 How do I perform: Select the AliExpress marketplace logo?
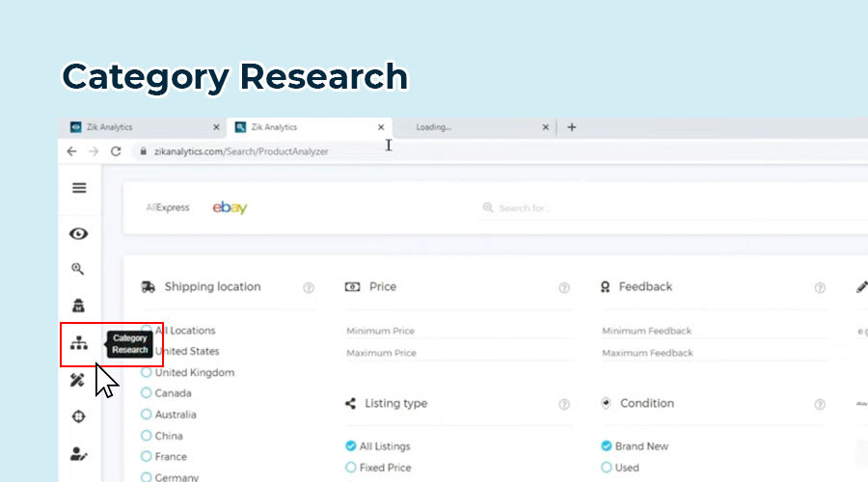pos(168,207)
